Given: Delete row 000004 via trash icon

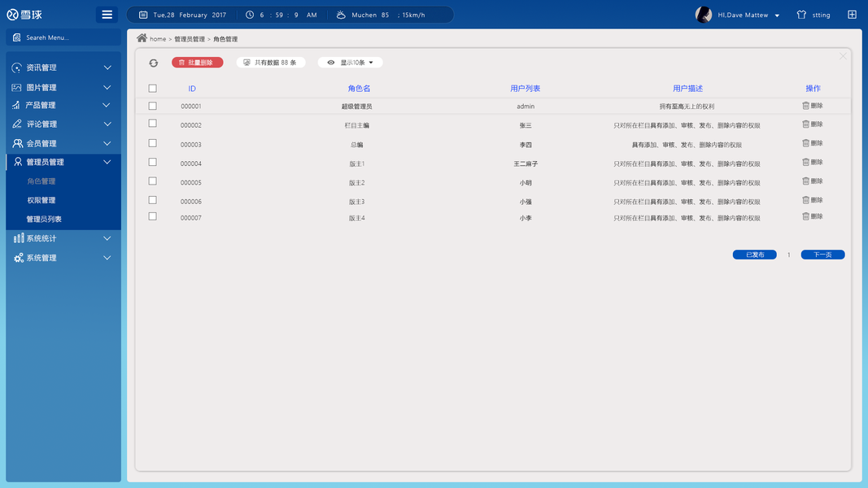Looking at the screenshot, I should point(805,162).
